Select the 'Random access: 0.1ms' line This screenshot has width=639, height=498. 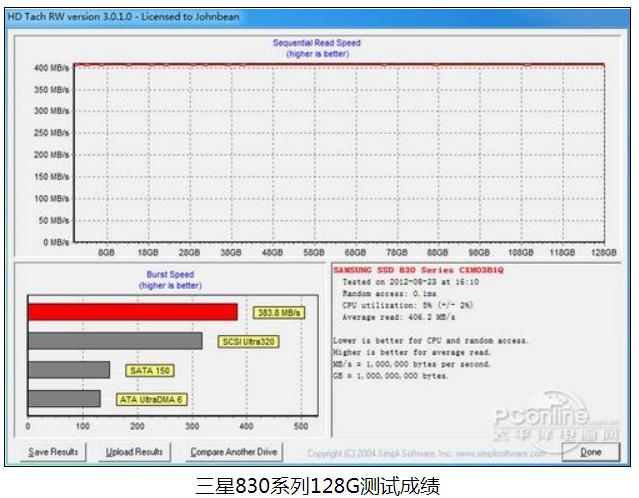pyautogui.click(x=389, y=294)
